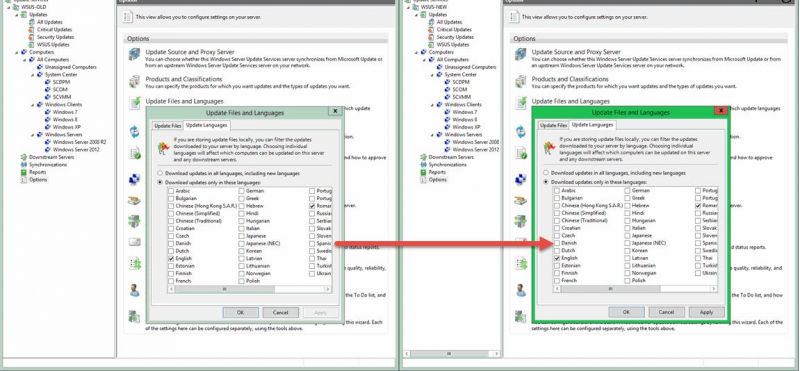Collapse WSUS-OLD server node
800x371 pixels.
point(9,7)
